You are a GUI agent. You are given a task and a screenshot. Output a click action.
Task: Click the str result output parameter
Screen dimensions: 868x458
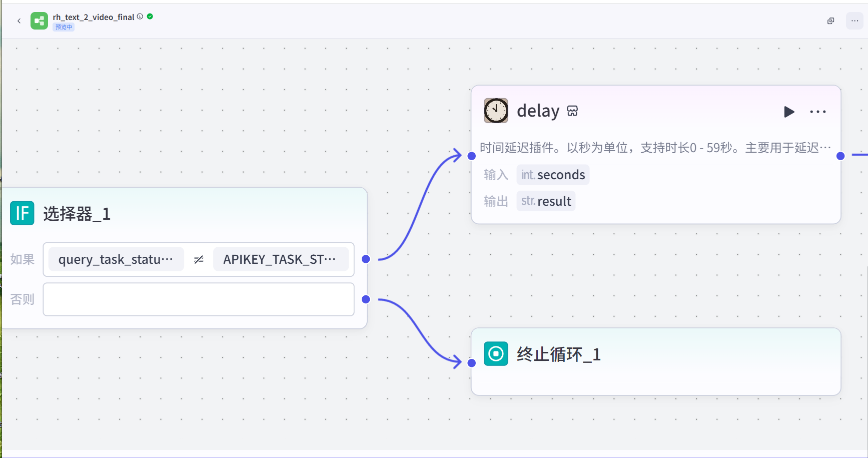[546, 201]
